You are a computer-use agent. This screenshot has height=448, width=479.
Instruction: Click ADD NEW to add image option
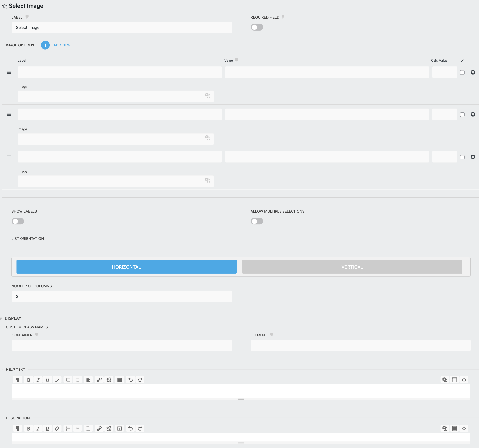(62, 45)
